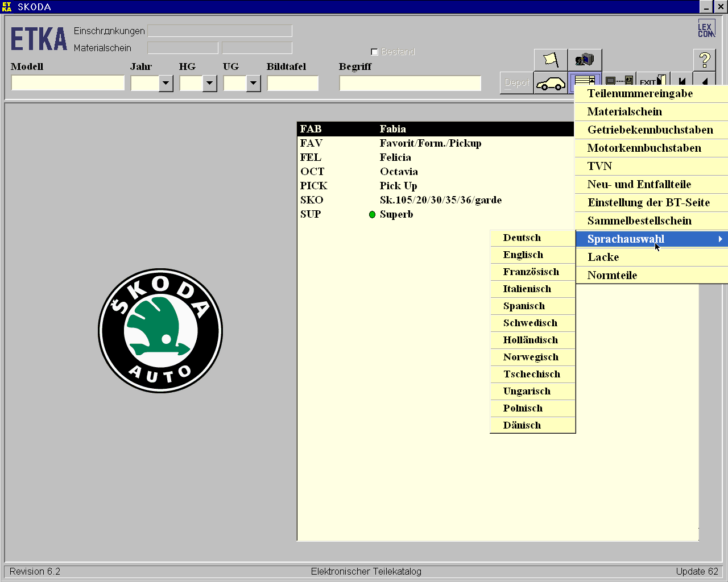
Task: Choose Polnisch language
Action: (533, 408)
